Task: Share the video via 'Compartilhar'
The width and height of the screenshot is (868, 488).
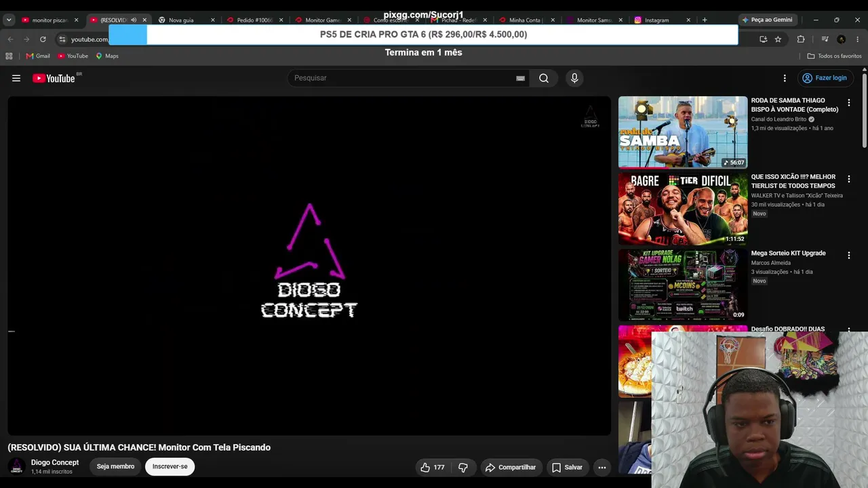Action: tap(511, 467)
